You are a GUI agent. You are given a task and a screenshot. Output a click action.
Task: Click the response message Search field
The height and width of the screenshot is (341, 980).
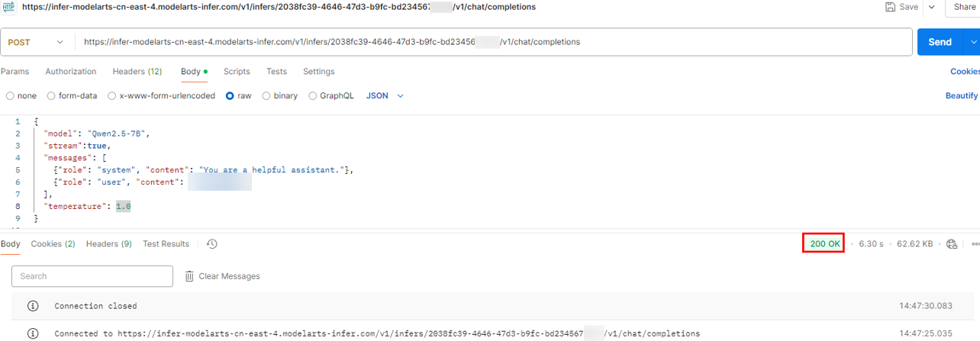92,276
